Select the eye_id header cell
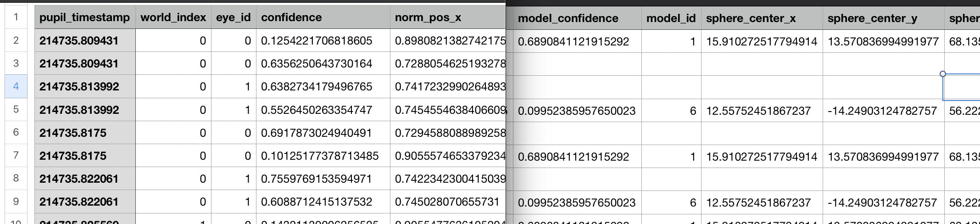Screen dimensions: 980x224 [234, 17]
